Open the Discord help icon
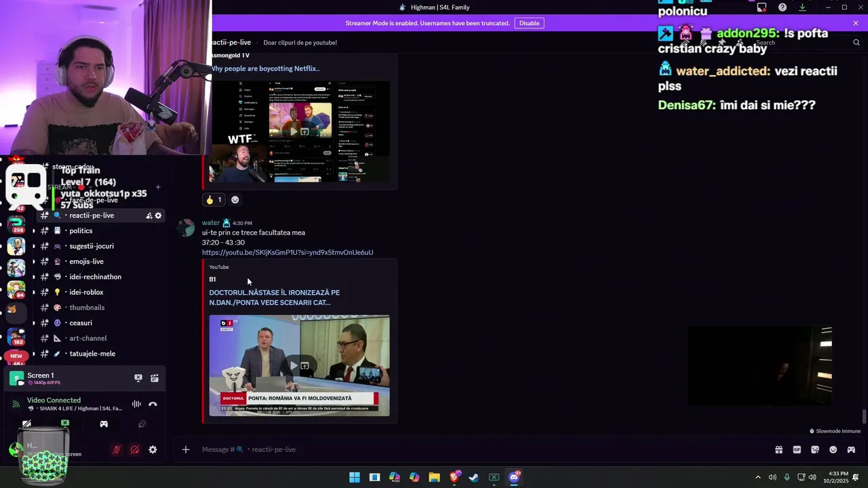This screenshot has height=488, width=868. pyautogui.click(x=783, y=7)
